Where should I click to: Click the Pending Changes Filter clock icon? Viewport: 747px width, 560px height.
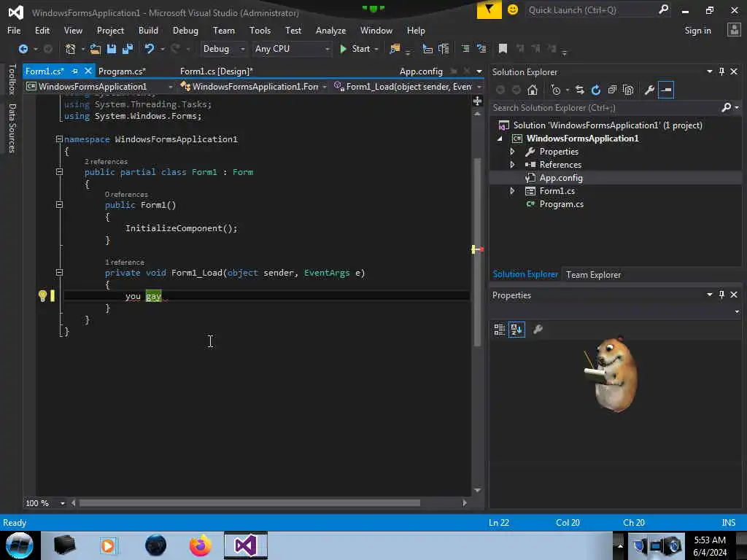click(x=555, y=90)
